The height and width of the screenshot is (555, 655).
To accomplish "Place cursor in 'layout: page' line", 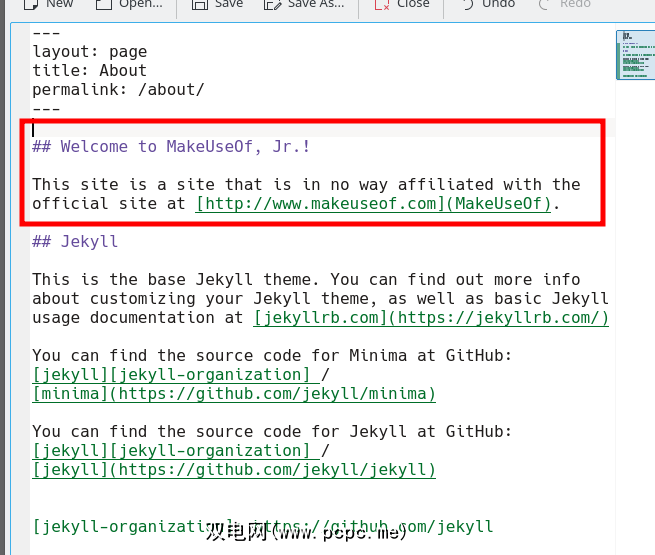I will click(90, 52).
